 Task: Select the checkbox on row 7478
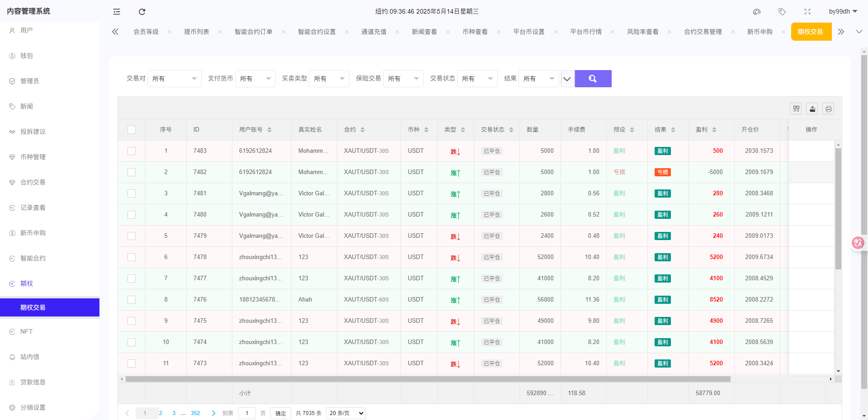tap(132, 257)
